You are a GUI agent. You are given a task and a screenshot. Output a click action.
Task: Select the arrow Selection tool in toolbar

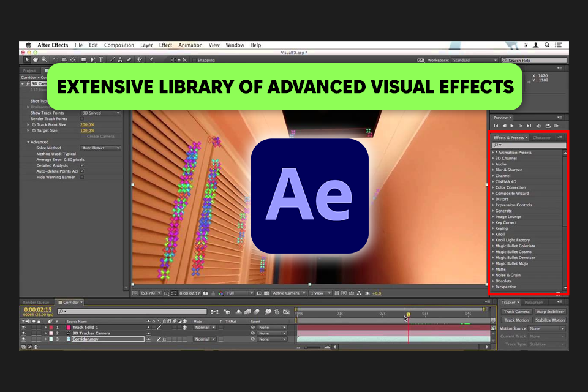(x=26, y=60)
